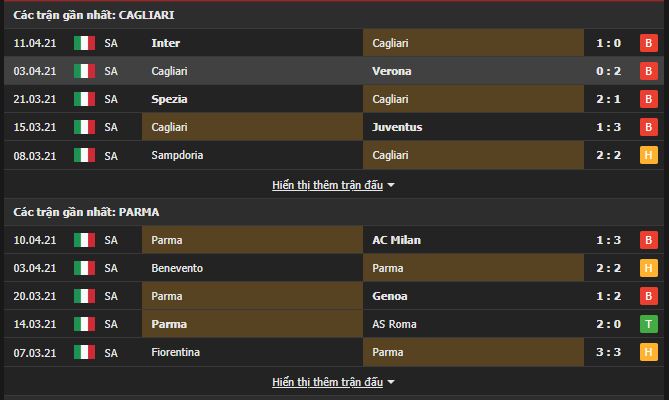
Task: Click the B badge for Cagliari vs Juventus
Action: pyautogui.click(x=649, y=127)
